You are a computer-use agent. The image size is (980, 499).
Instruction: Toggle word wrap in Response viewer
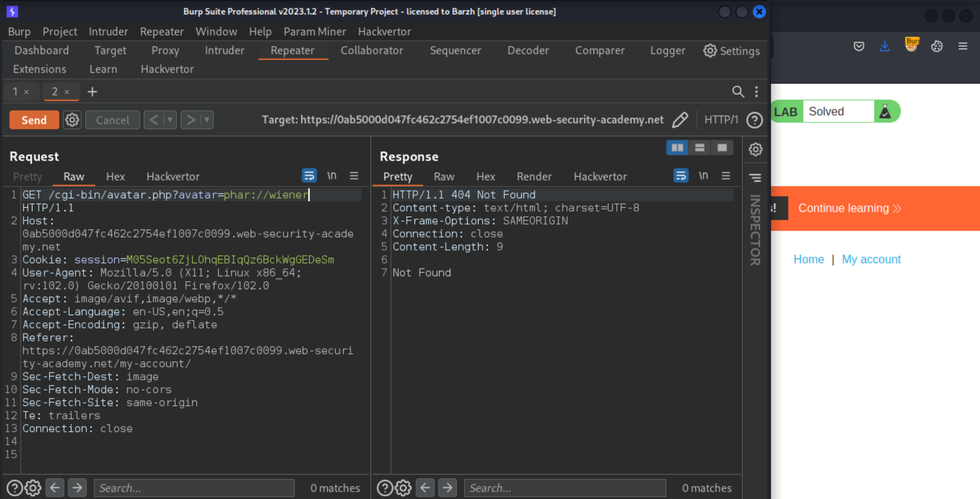(x=681, y=176)
